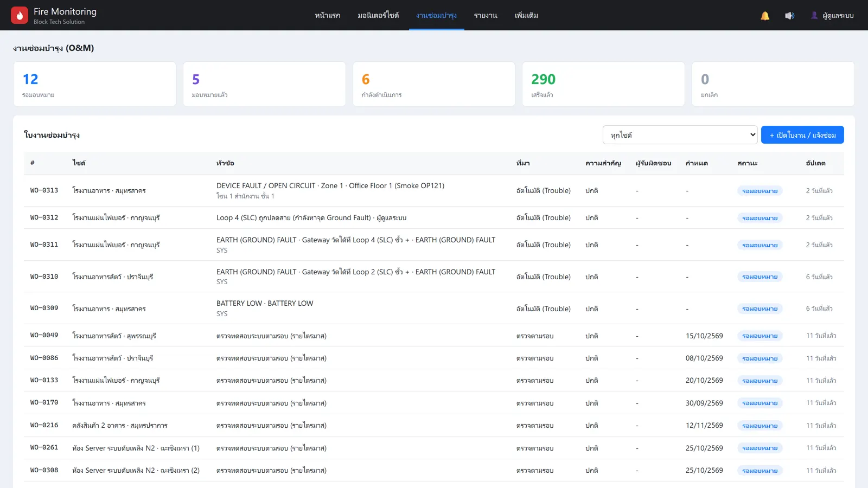Open the มอนิเตอร์ไซต์ menu
Image resolution: width=868 pixels, height=488 pixels.
(x=378, y=16)
